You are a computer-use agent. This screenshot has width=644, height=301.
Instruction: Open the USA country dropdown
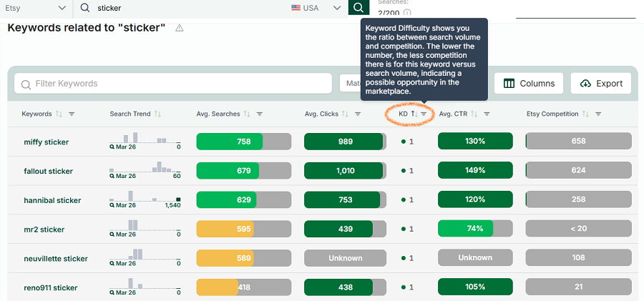316,8
